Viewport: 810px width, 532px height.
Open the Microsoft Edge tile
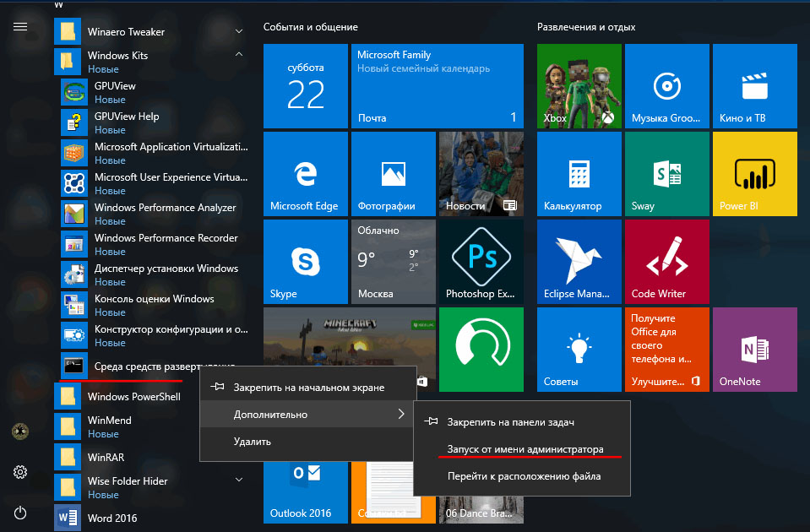(x=306, y=174)
